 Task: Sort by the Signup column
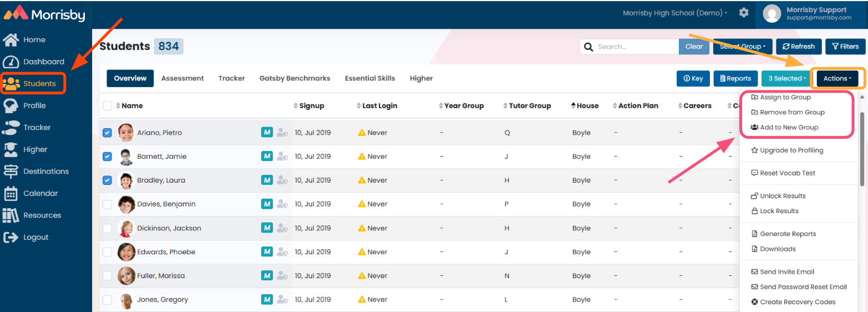coord(308,105)
